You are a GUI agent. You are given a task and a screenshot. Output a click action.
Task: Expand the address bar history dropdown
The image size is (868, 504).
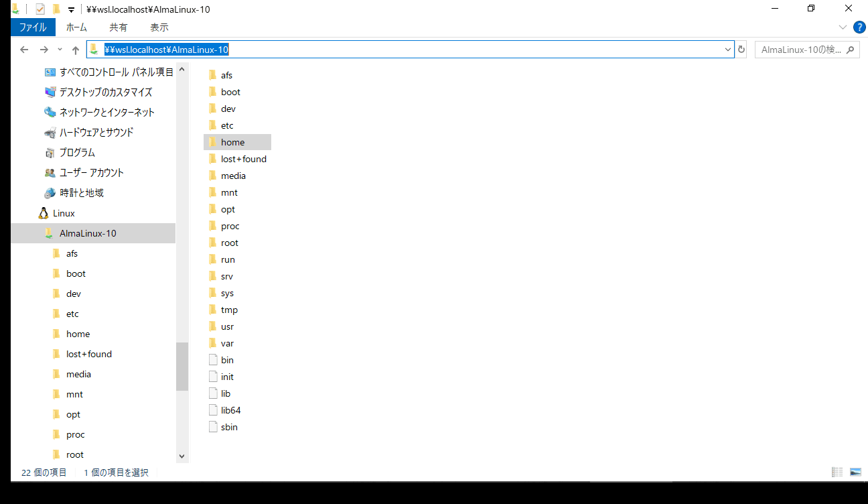[x=728, y=50]
